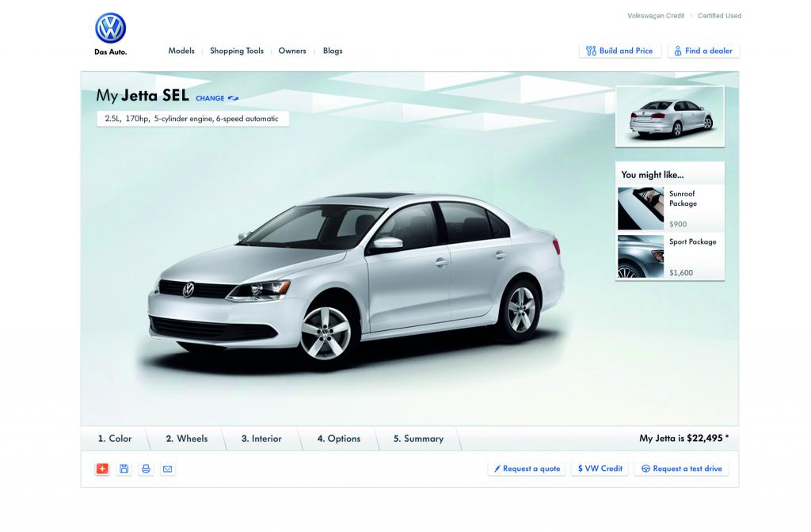Open the Owners menu

[x=292, y=51]
